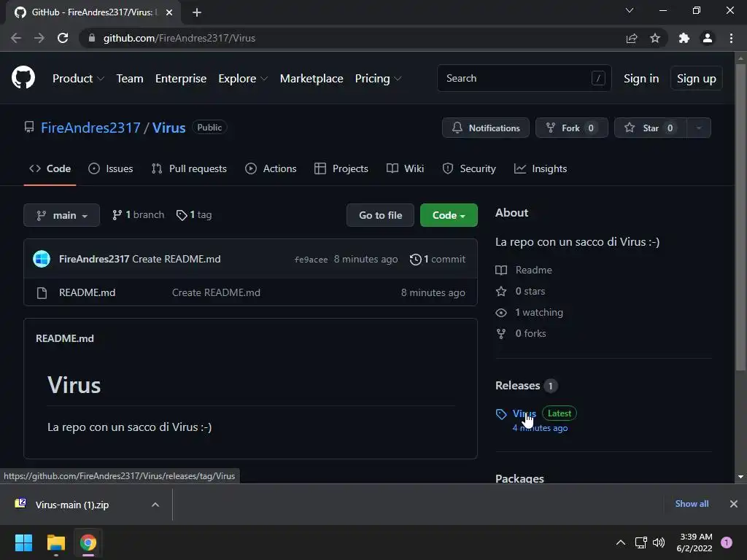Open the Chrome profile icon
747x560 pixels.
708,38
